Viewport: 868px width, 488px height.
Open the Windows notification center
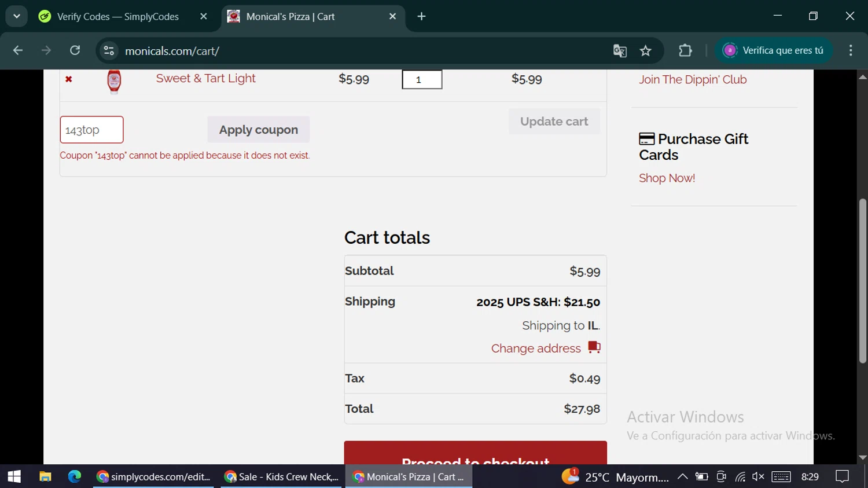point(842,476)
